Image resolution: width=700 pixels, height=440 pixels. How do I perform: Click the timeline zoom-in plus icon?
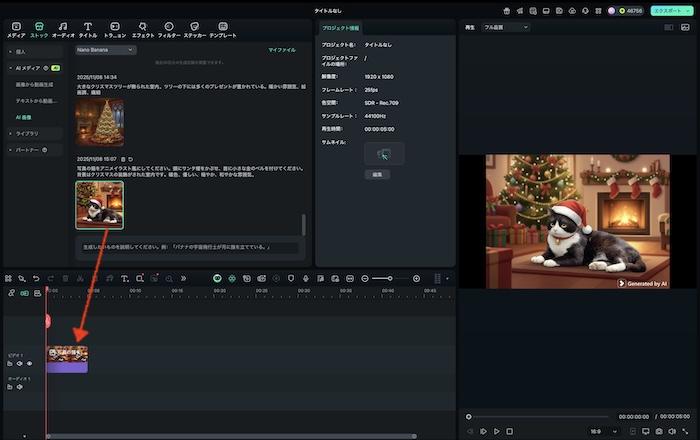pos(417,278)
